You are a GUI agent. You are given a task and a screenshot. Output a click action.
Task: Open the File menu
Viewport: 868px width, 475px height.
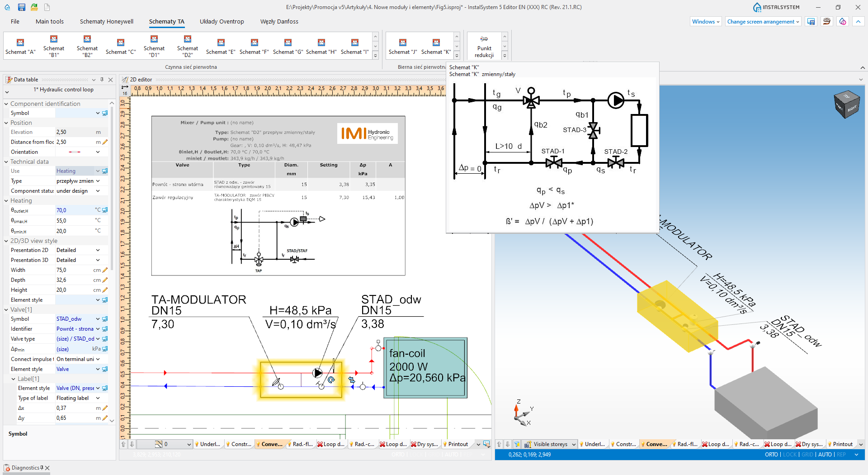(x=15, y=22)
